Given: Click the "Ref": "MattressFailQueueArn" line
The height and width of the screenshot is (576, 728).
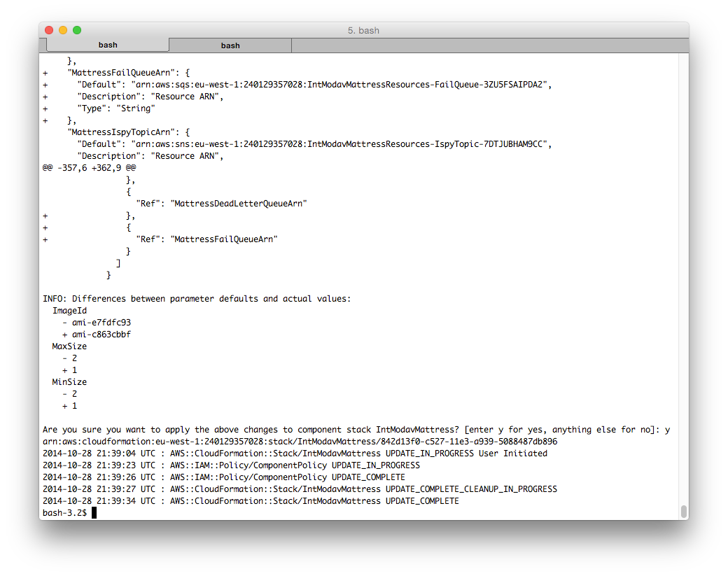Looking at the screenshot, I should tap(160, 239).
